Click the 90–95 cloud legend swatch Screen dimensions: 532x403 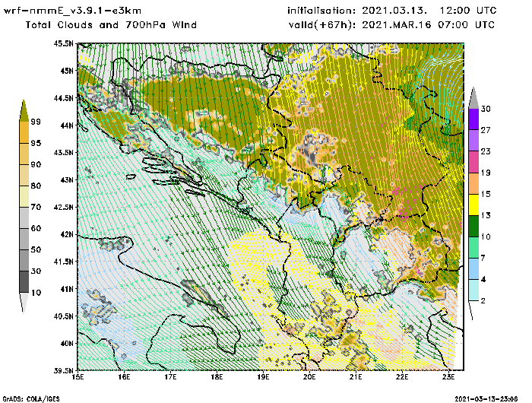pos(24,154)
